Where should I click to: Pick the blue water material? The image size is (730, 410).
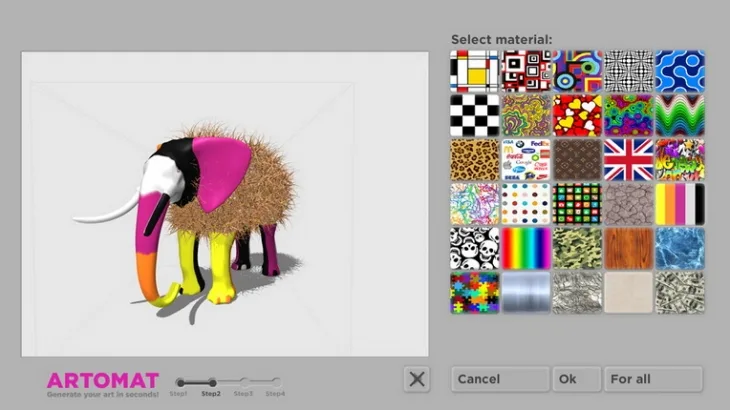pyautogui.click(x=680, y=248)
